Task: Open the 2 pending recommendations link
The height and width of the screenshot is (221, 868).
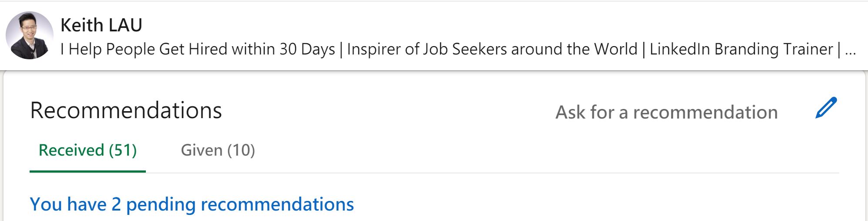Action: [x=192, y=204]
